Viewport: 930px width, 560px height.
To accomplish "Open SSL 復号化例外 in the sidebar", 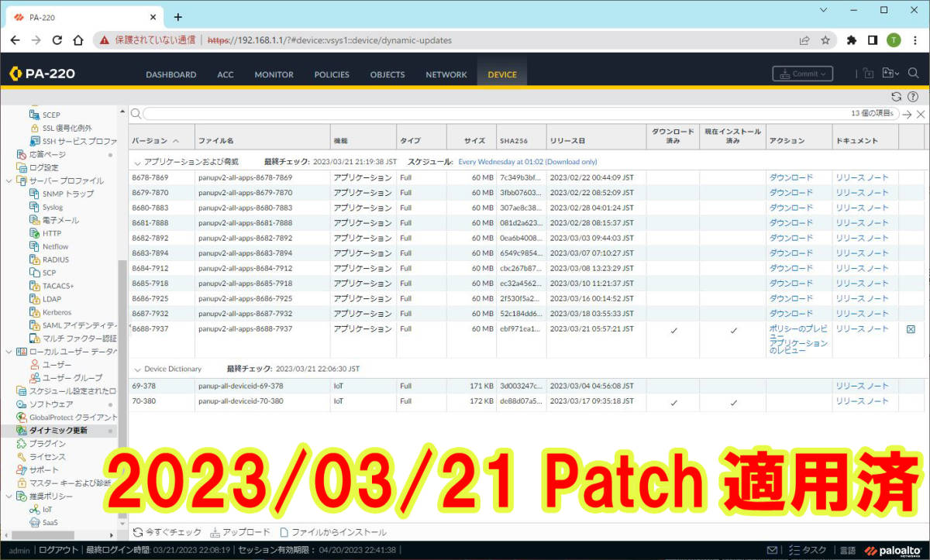I will click(x=67, y=128).
